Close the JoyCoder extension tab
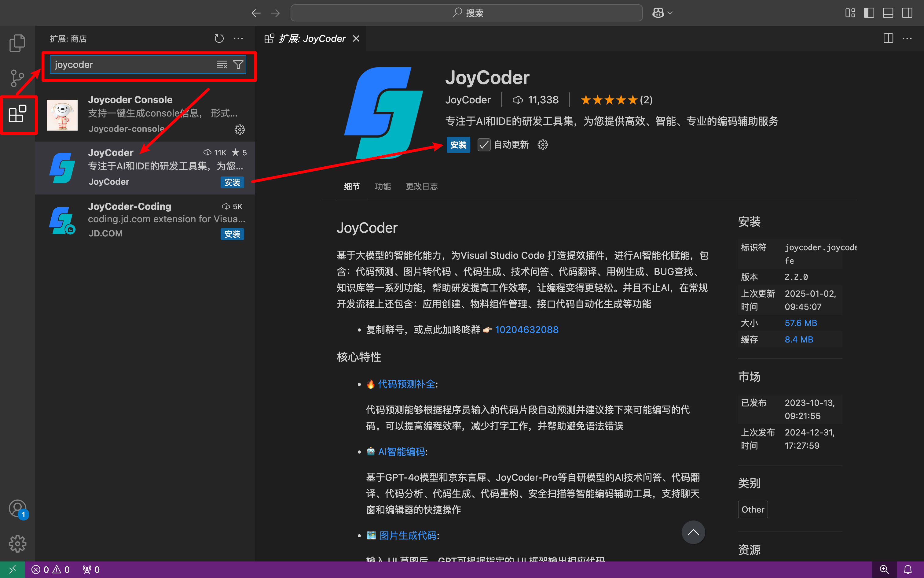 (356, 39)
